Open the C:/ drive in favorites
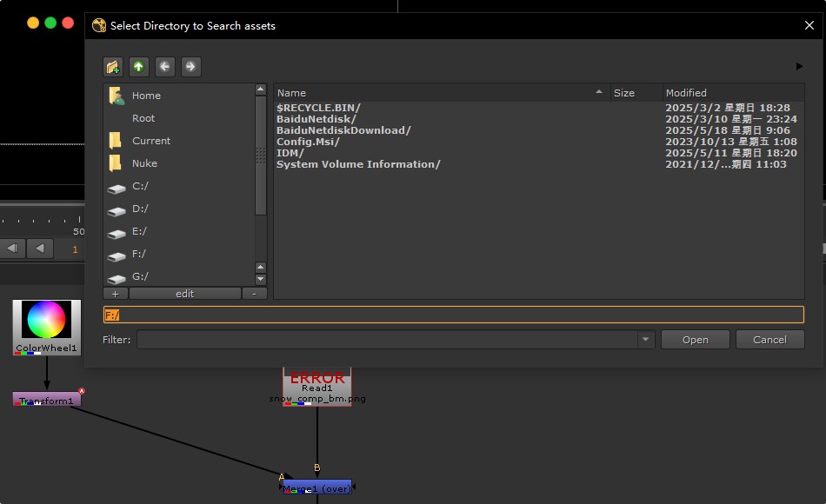The width and height of the screenshot is (826, 504). click(x=139, y=186)
